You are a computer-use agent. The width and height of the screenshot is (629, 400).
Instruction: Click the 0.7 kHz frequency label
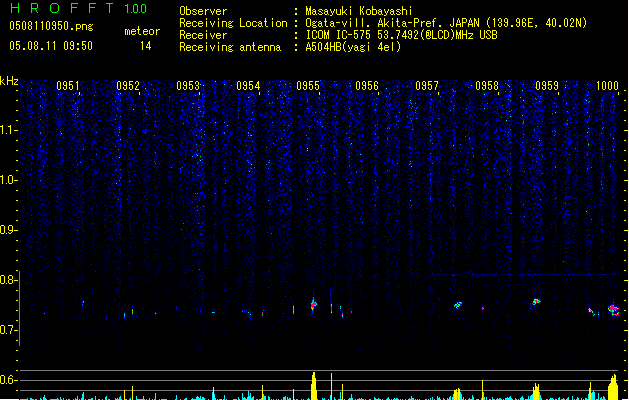point(8,330)
